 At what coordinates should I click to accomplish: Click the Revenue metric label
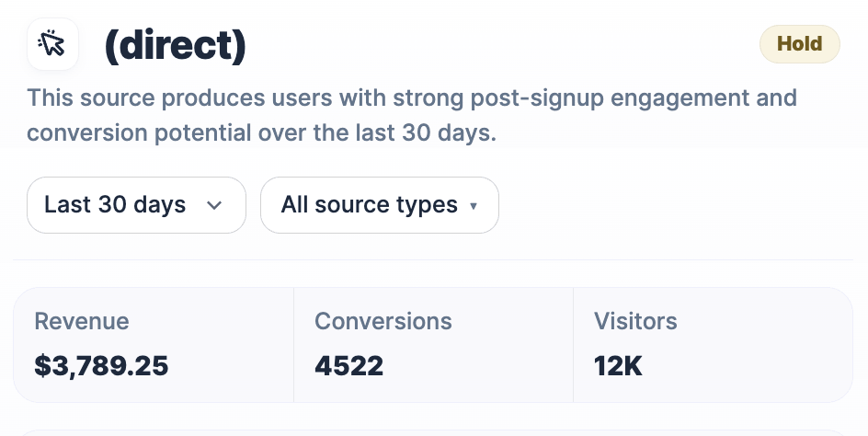point(82,321)
